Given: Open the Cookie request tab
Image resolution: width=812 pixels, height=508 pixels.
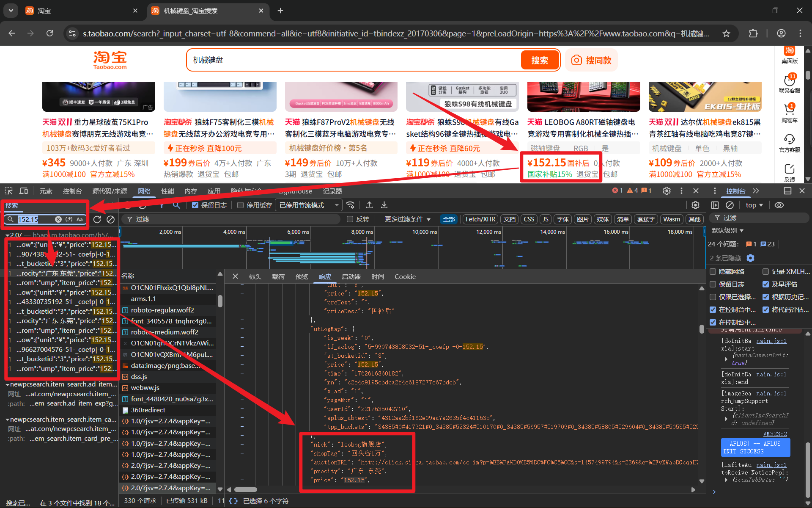Looking at the screenshot, I should click(405, 277).
